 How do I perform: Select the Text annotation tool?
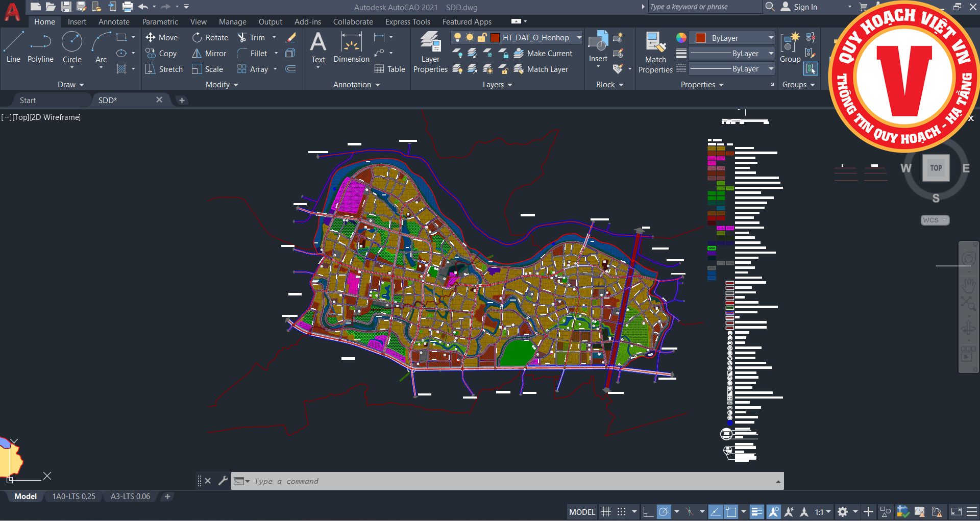[x=318, y=47]
